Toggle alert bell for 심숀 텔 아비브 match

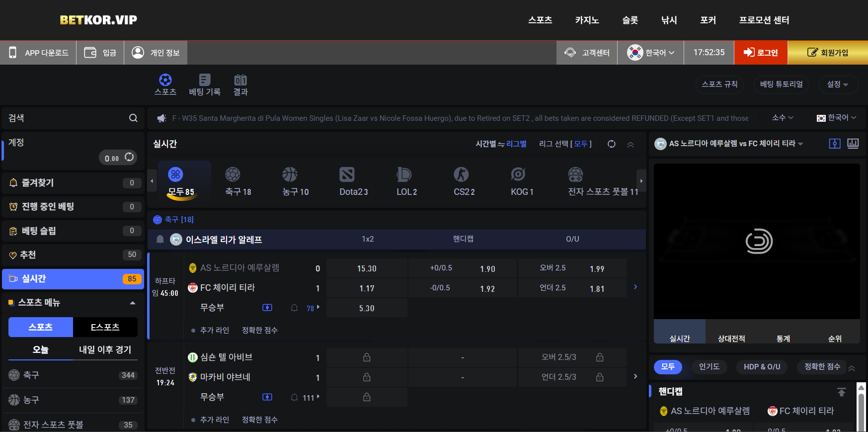tap(294, 397)
